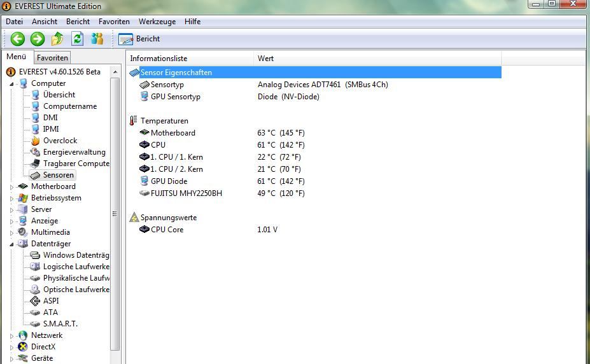Click the Wert column header

click(x=378, y=59)
